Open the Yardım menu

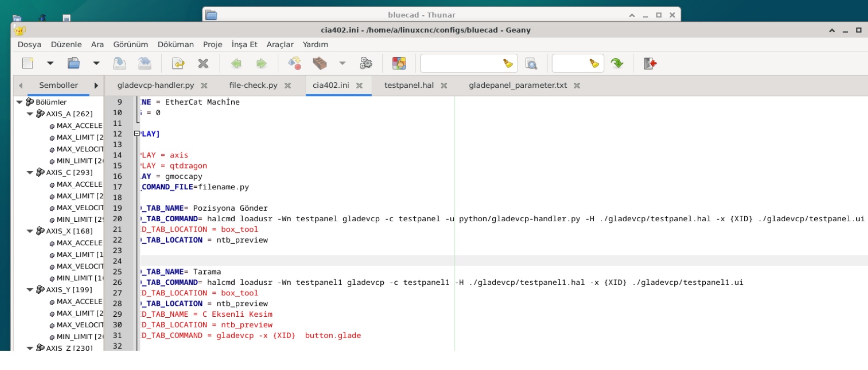pos(315,45)
